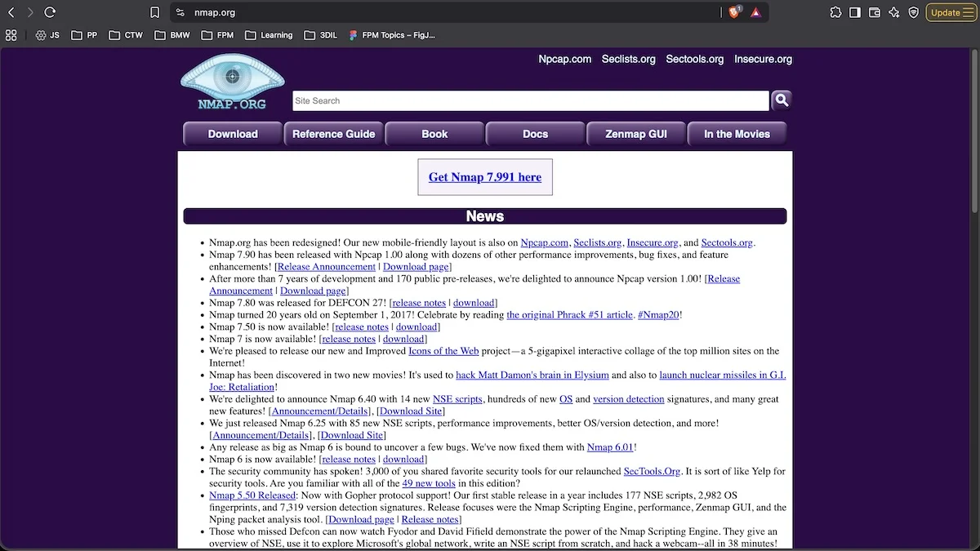Open the Book nav tab

pyautogui.click(x=434, y=134)
